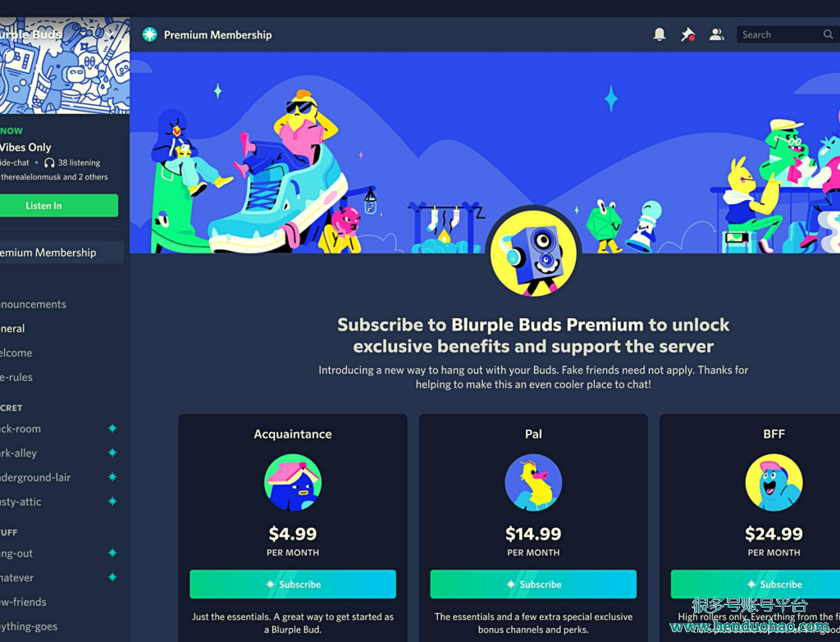Open notification bell settings

click(x=660, y=34)
